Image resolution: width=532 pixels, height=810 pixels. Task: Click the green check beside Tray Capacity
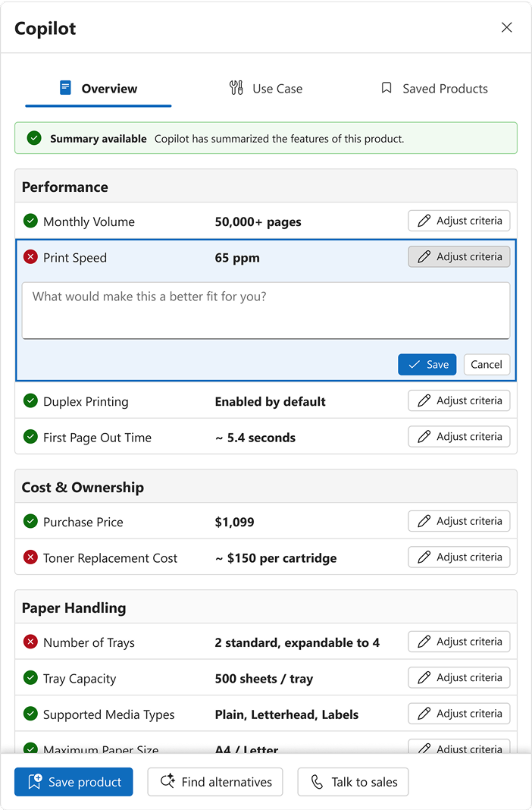30,678
